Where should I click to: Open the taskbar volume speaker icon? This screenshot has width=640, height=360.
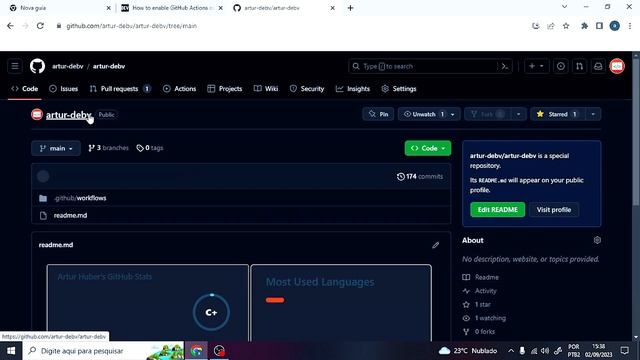[x=545, y=351]
